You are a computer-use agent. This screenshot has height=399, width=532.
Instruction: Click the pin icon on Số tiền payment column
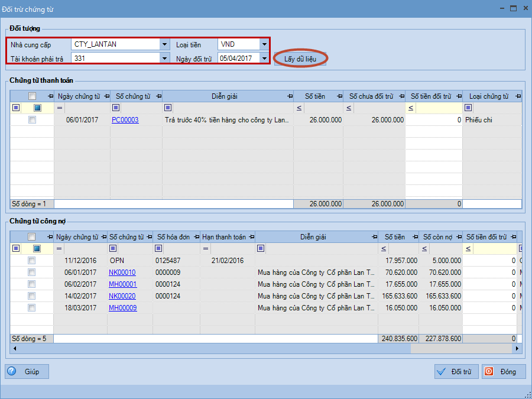339,96
